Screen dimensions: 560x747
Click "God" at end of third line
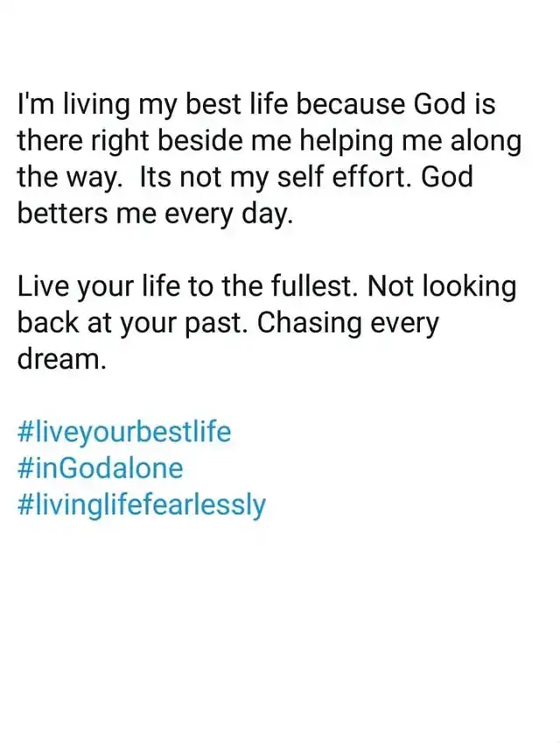[x=447, y=176]
